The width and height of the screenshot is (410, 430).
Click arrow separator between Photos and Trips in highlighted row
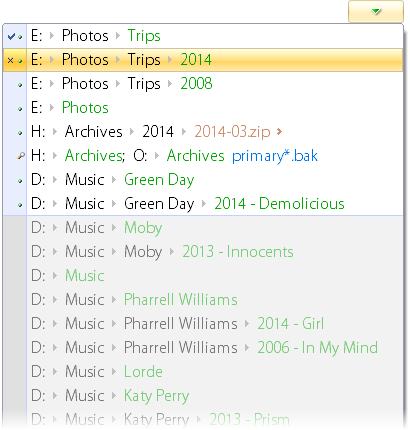point(118,60)
